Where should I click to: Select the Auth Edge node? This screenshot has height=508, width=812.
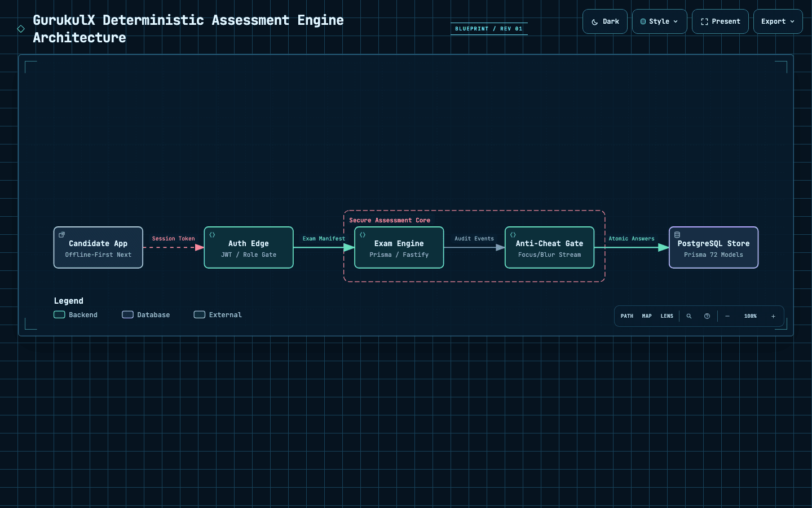(249, 247)
